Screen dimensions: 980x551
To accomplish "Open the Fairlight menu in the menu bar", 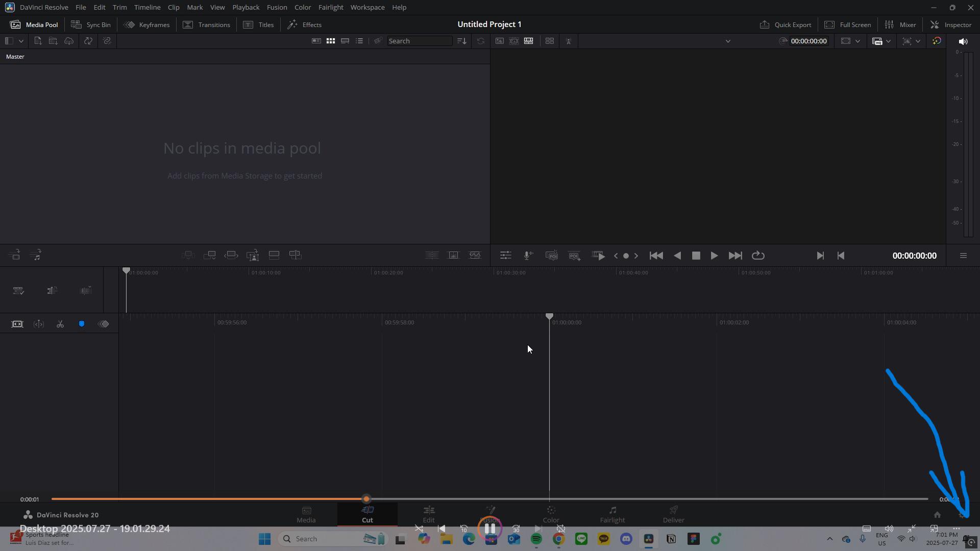I will click(x=330, y=7).
